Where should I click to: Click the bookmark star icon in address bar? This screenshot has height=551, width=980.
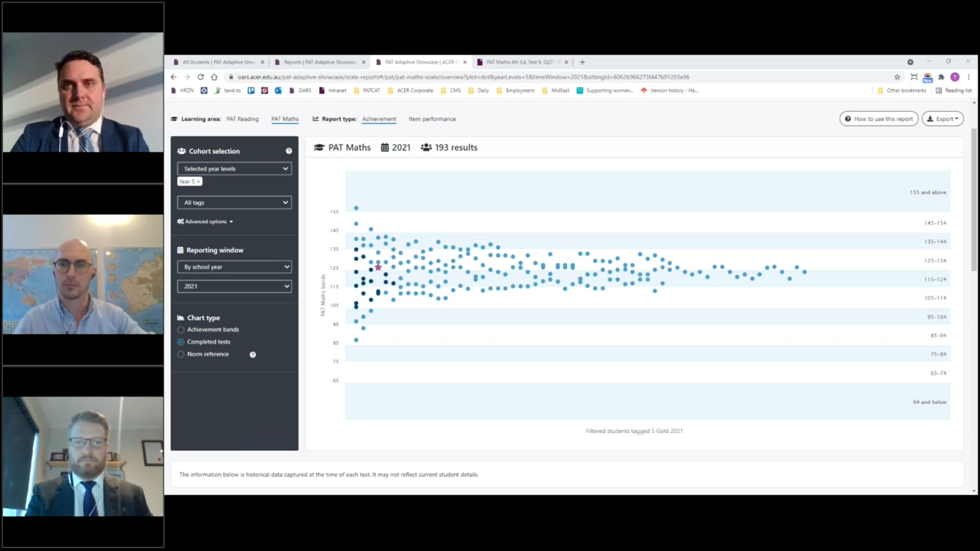coord(897,77)
